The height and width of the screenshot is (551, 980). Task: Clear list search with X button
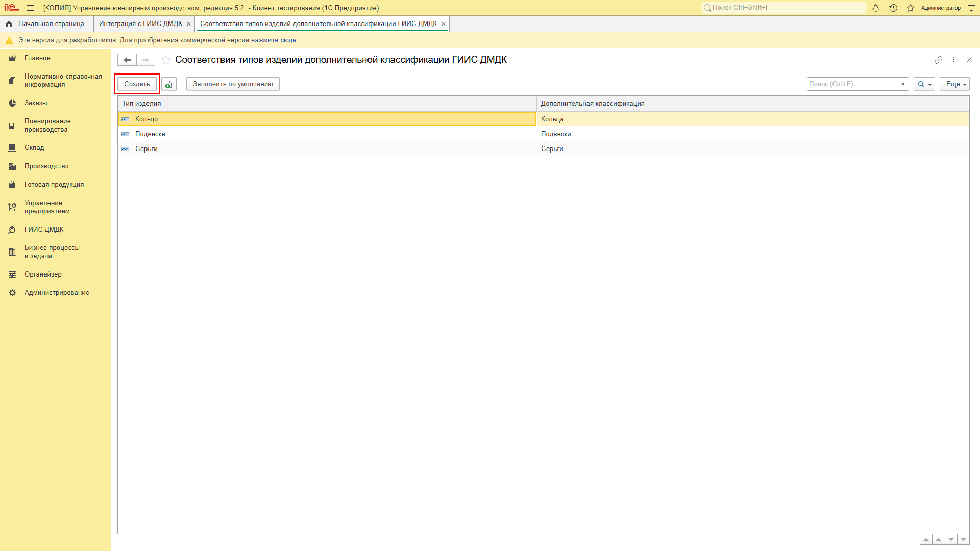point(903,84)
